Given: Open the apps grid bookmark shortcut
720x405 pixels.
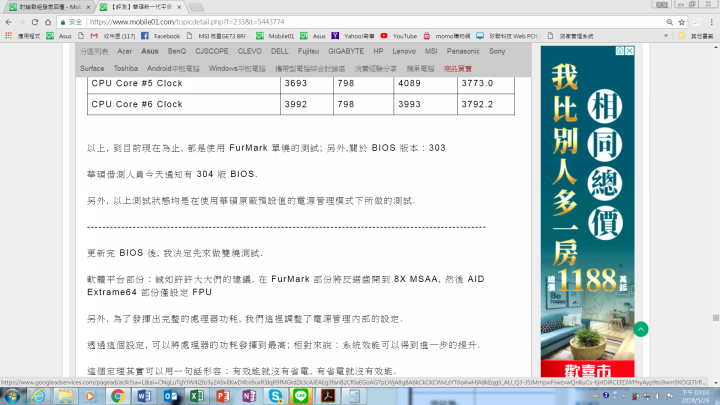Looking at the screenshot, I should coord(8,36).
